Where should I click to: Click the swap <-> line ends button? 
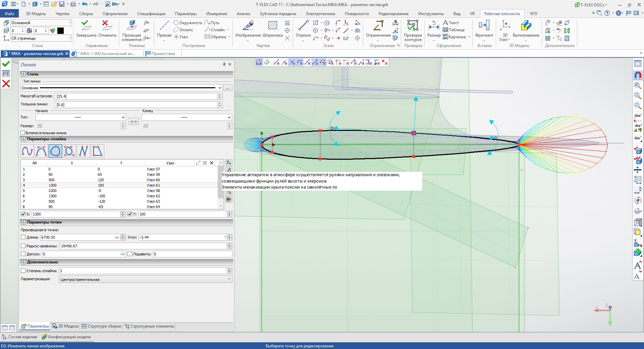[x=133, y=121]
